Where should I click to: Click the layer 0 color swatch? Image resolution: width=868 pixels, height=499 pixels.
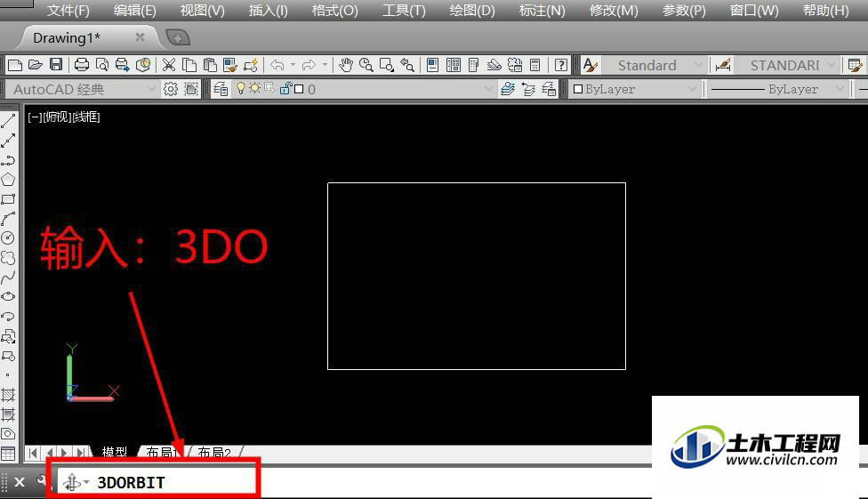(x=299, y=89)
